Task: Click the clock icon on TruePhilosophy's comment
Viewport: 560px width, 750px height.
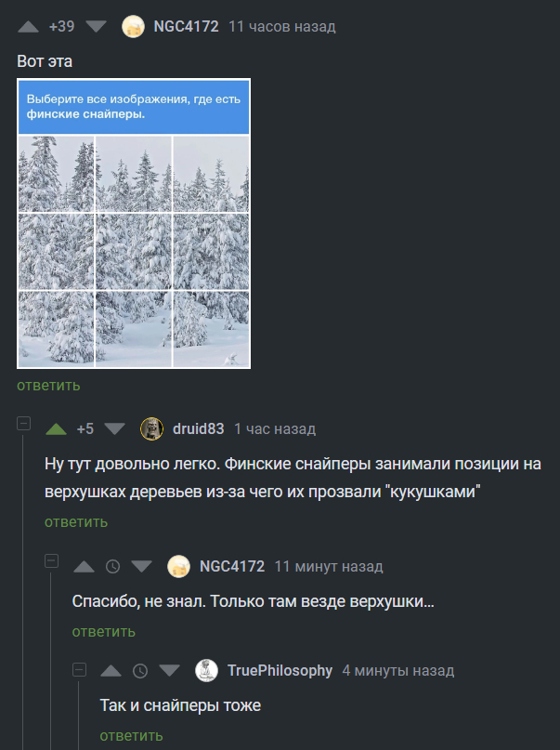Action: [139, 670]
